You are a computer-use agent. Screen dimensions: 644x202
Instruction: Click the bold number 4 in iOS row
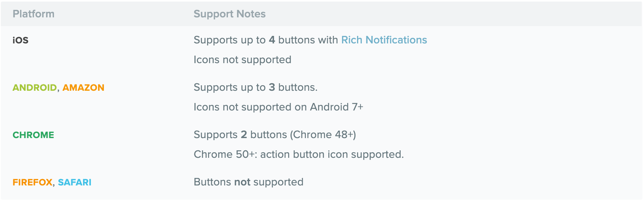tap(272, 40)
